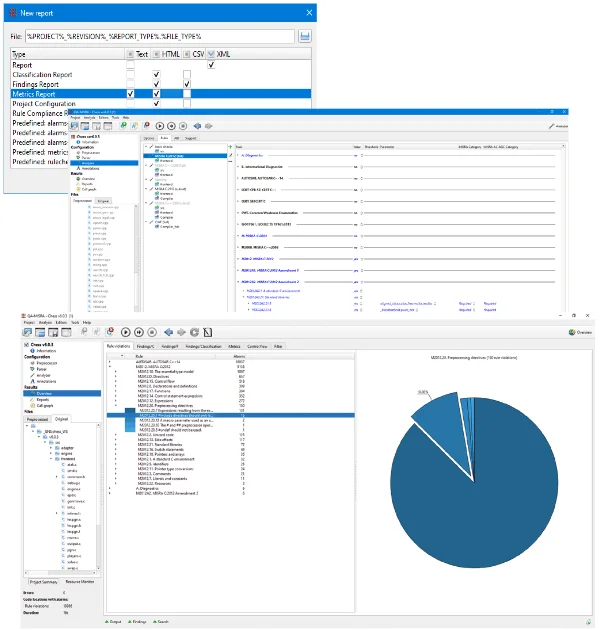Click the second layout icon in bottom toolbar
Screen dimensions: 603x630
point(40,332)
